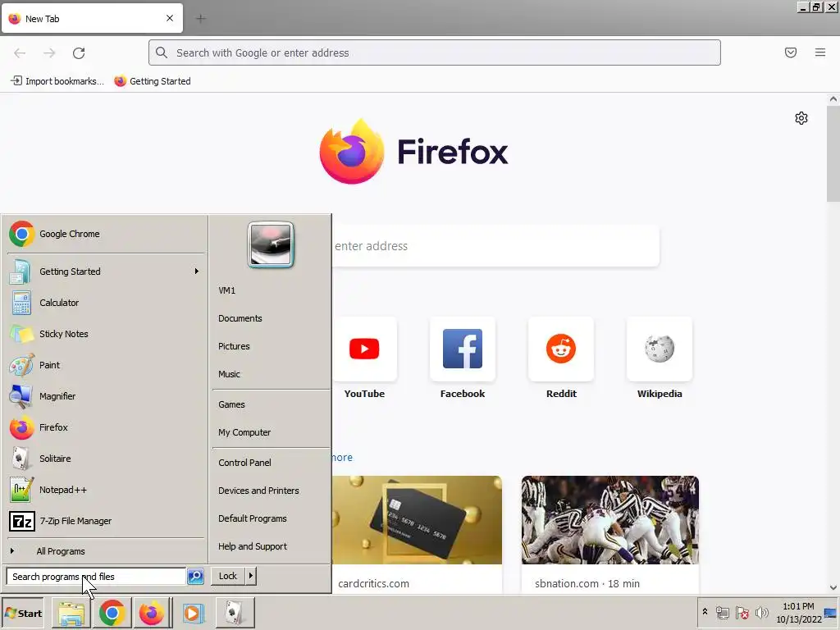Viewport: 840px width, 630px height.
Task: Open Solitaire from the taskbar
Action: pos(234,613)
